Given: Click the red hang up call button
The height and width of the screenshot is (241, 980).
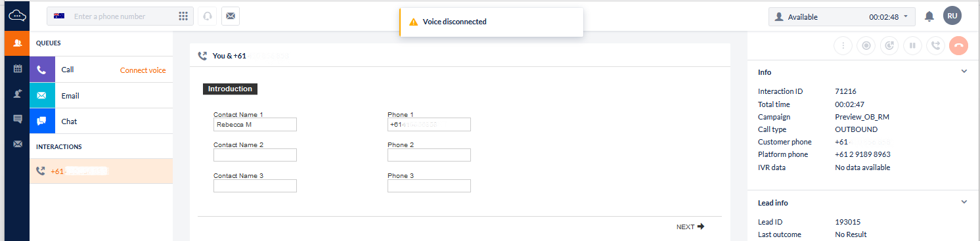Looking at the screenshot, I should pos(958,45).
